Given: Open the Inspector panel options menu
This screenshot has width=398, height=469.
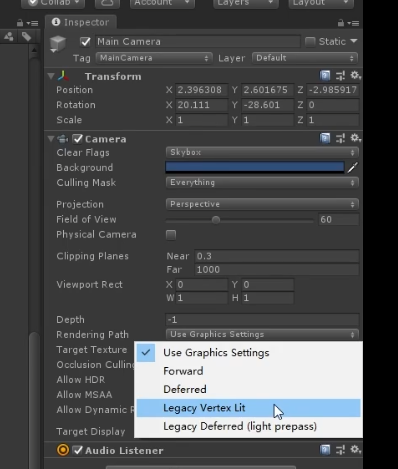Looking at the screenshot, I should point(353,23).
